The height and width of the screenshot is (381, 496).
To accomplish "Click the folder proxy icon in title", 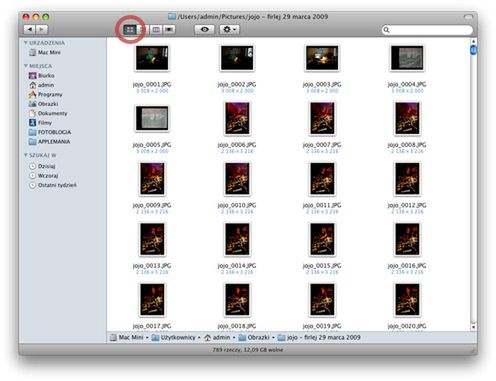I will (x=172, y=16).
